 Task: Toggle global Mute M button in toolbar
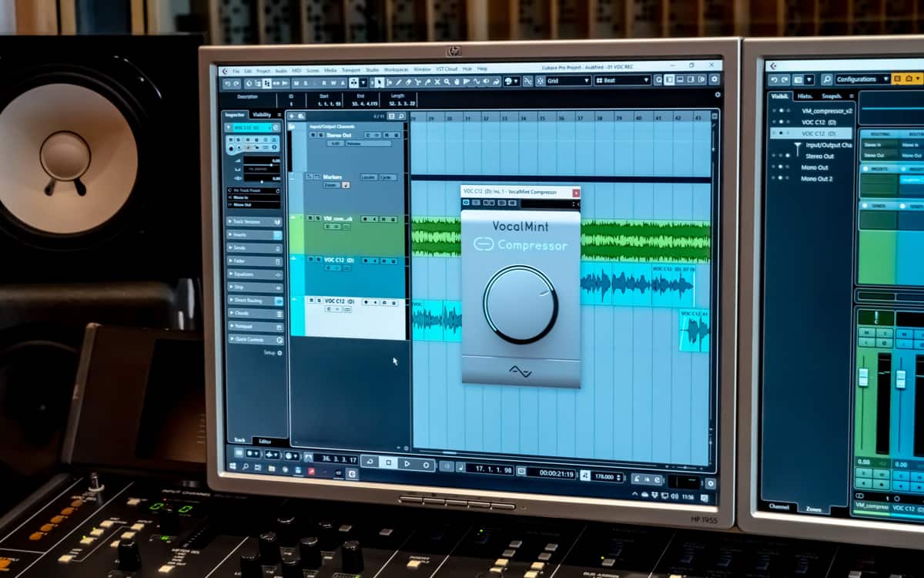[x=295, y=82]
